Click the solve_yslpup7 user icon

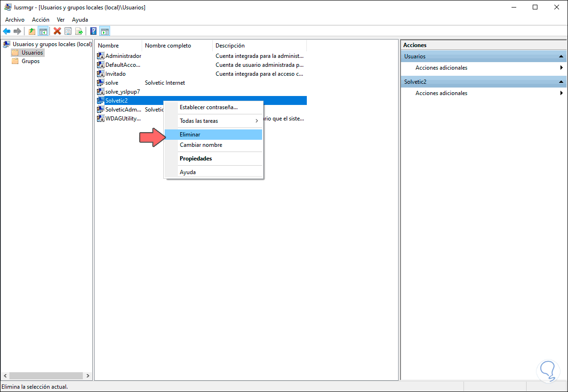(100, 92)
